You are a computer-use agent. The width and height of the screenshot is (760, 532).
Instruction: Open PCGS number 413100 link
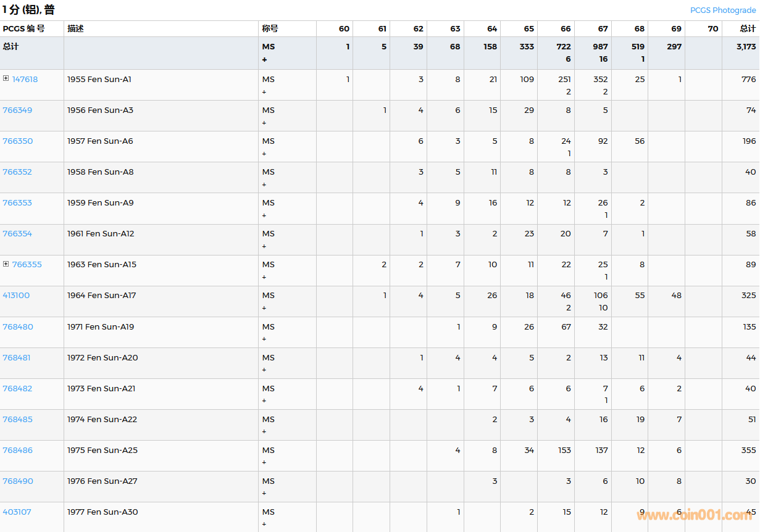click(16, 296)
